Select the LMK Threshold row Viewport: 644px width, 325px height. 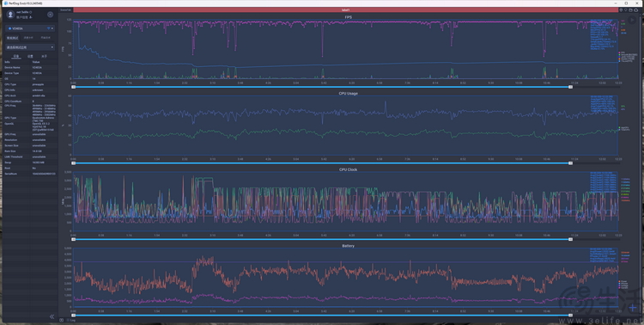coord(30,156)
